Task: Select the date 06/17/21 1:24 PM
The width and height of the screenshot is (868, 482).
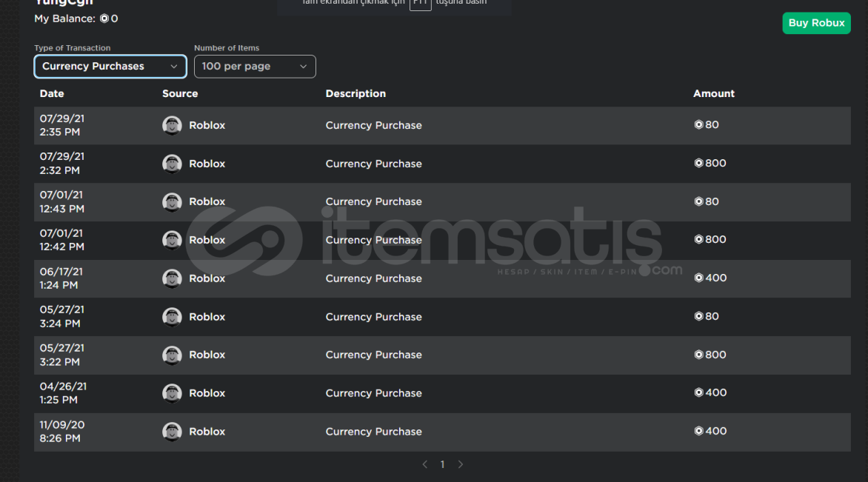Action: pyautogui.click(x=61, y=278)
